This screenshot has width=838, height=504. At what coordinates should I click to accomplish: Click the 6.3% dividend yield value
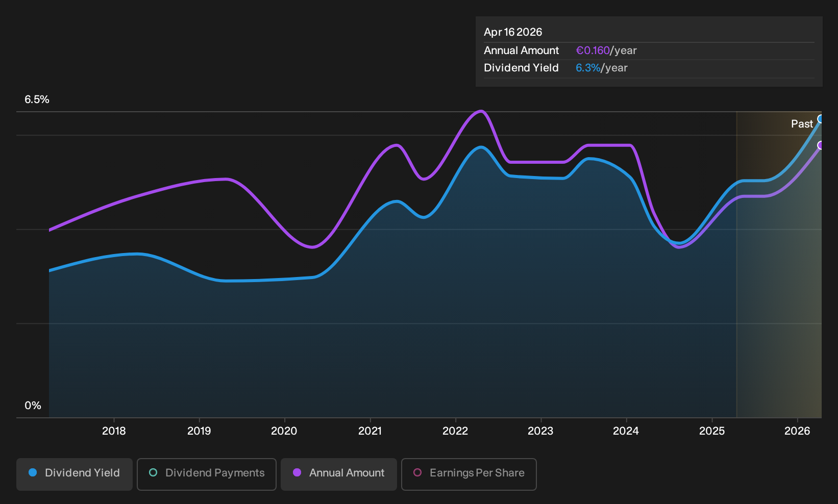(x=588, y=68)
